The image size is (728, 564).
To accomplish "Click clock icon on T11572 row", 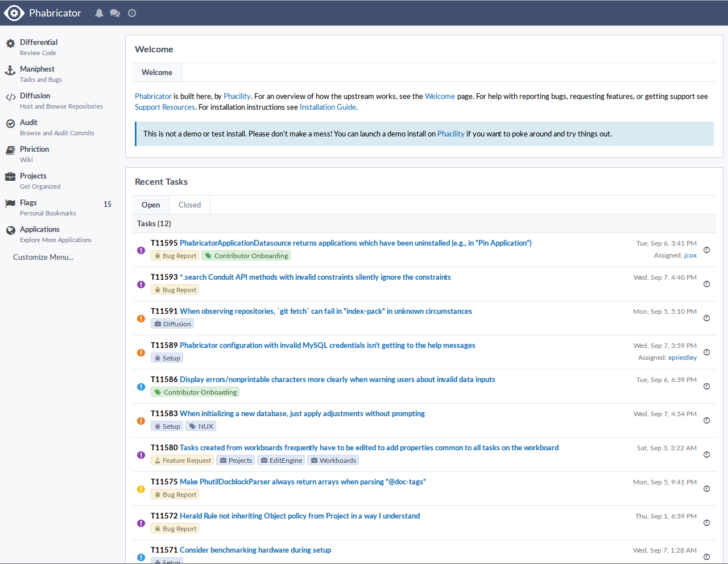I will [706, 522].
